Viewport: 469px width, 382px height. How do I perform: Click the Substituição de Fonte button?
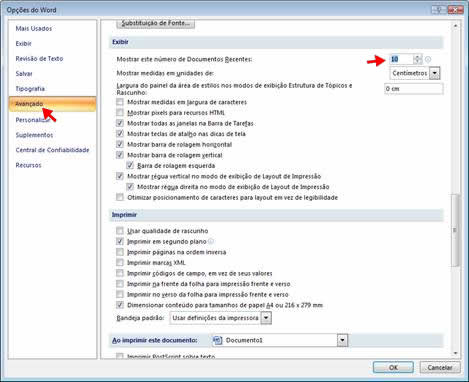tap(156, 23)
